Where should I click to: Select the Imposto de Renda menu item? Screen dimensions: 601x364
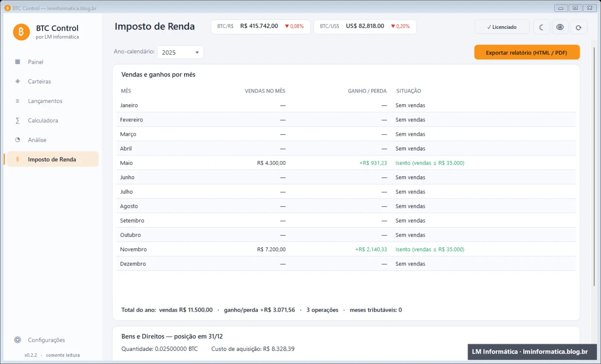click(53, 159)
